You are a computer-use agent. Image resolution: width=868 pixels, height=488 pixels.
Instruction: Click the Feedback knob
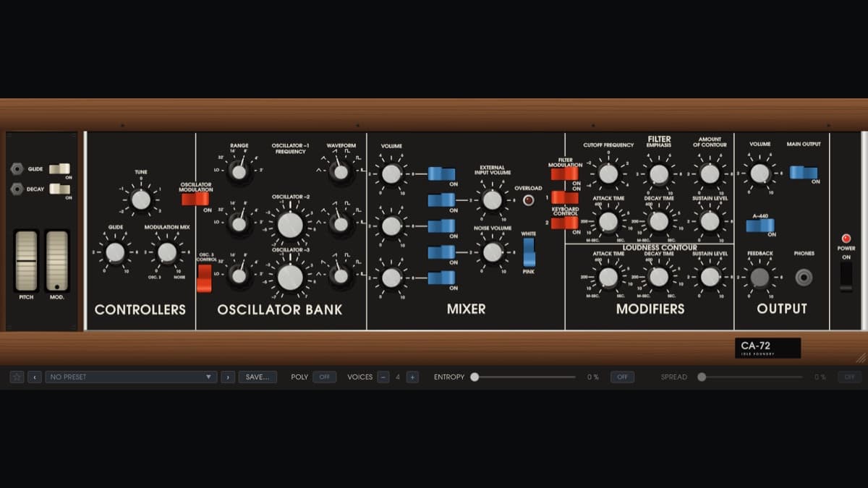759,278
